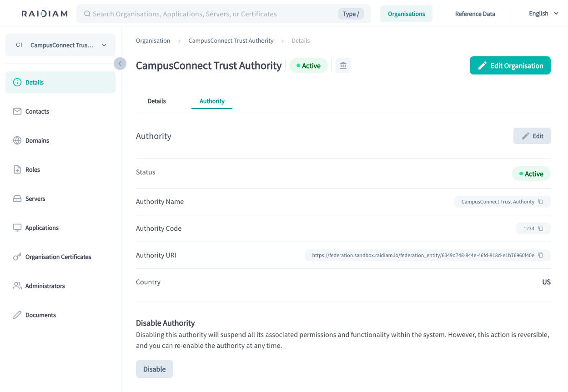Select the Domains globe icon

(17, 140)
